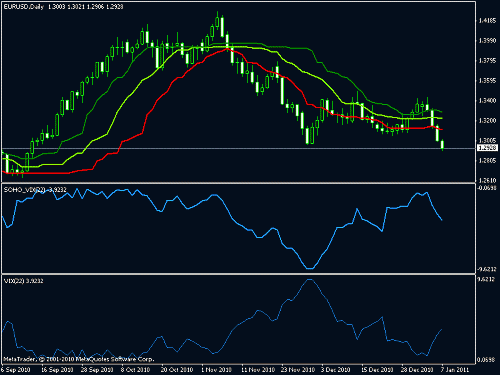The height and width of the screenshot is (375, 500).
Task: Select the 11 Nov 2010 date label
Action: (258, 370)
